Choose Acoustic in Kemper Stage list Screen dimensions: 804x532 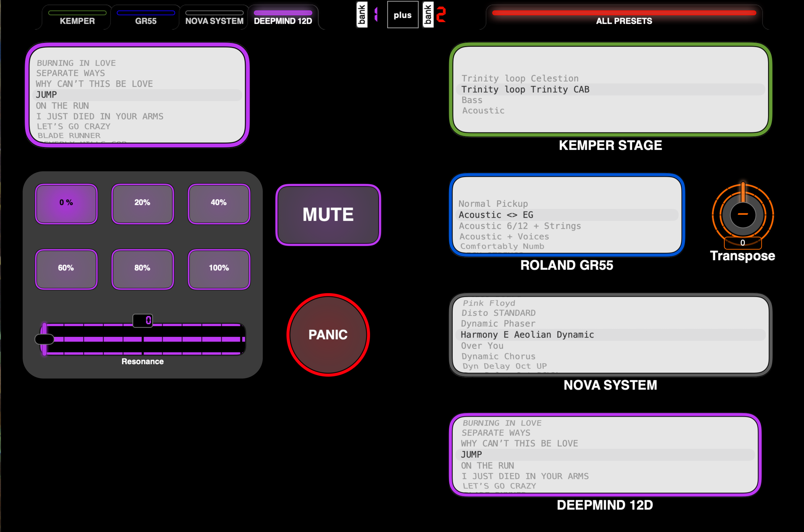[x=483, y=111]
